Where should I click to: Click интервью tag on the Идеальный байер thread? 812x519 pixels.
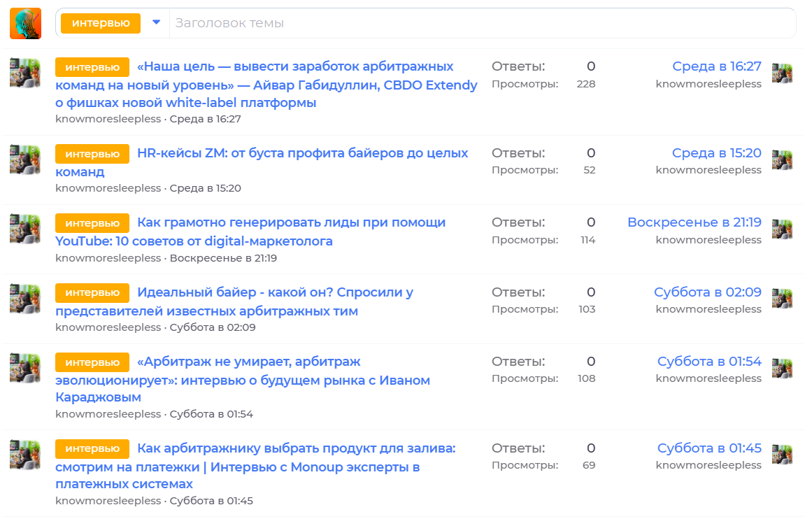click(x=92, y=292)
